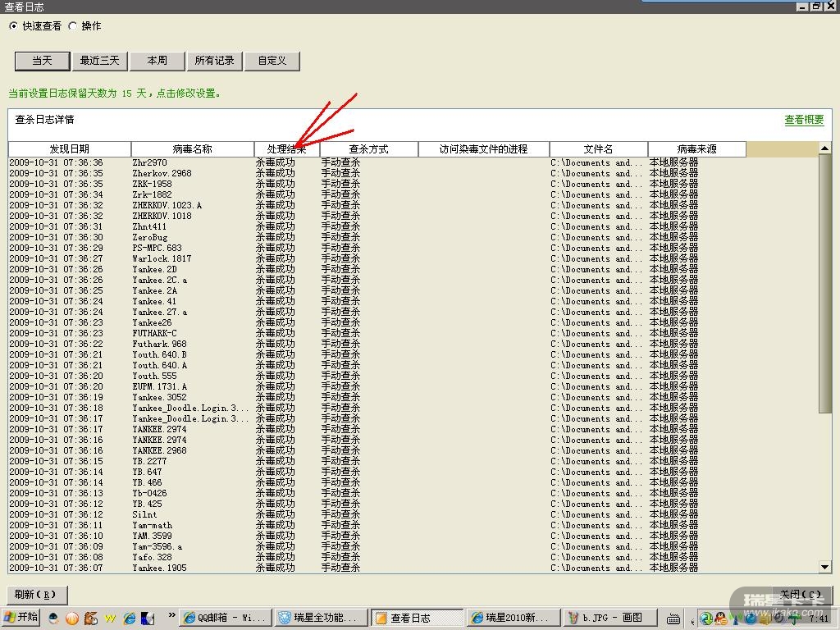Screen dimensions: 840x630
Task: Click the green round tray icon
Action: [706, 619]
